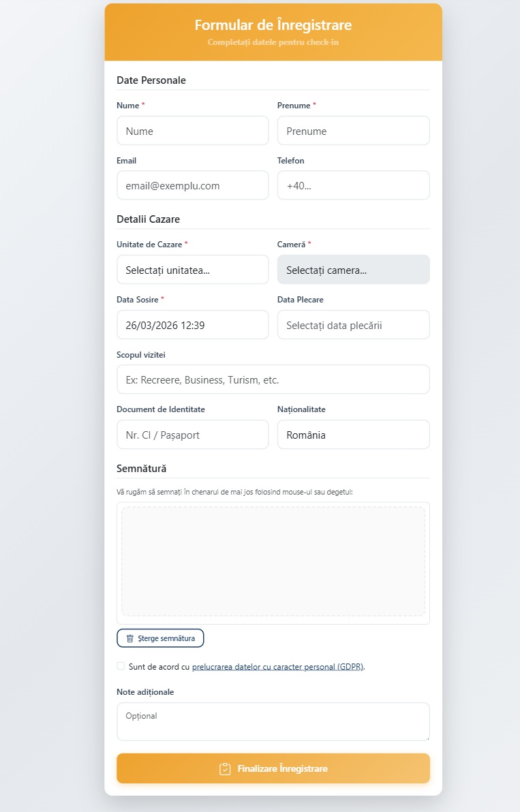Click the Document de Identitate field
Image resolution: width=520 pixels, height=812 pixels.
pyautogui.click(x=193, y=435)
